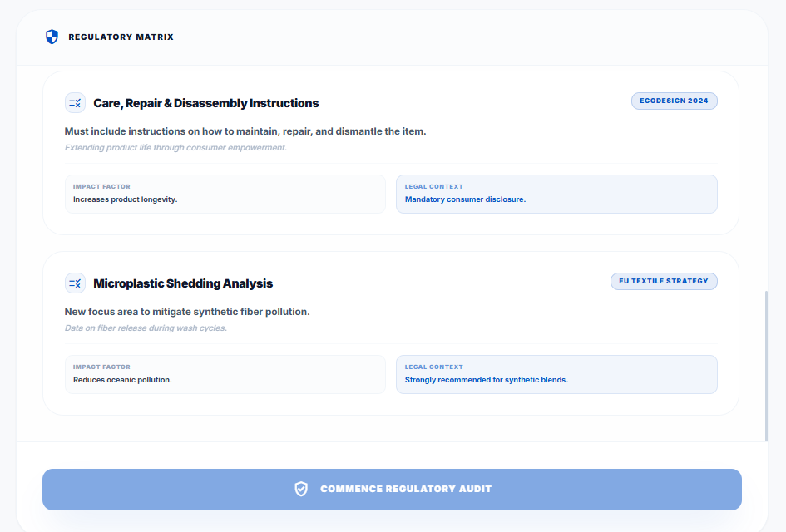
Task: Click checklist icon beside Care, Repair & Disassembly
Action: pos(75,103)
